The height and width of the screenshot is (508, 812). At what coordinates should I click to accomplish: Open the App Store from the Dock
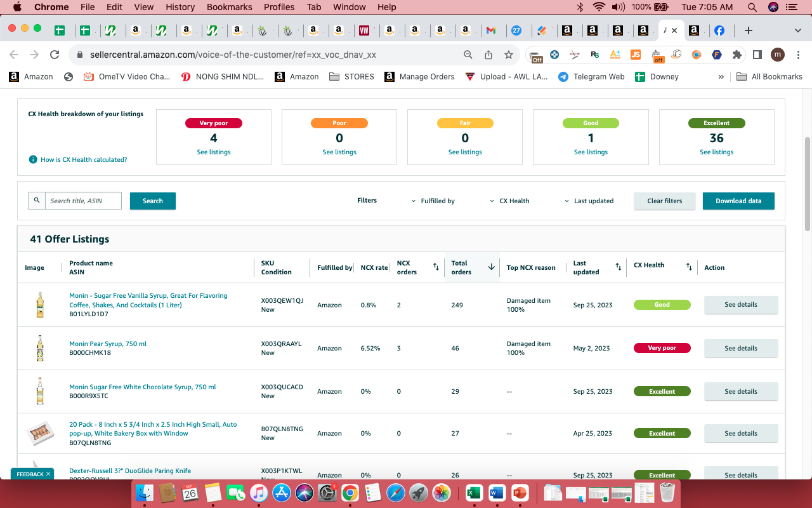pos(281,492)
